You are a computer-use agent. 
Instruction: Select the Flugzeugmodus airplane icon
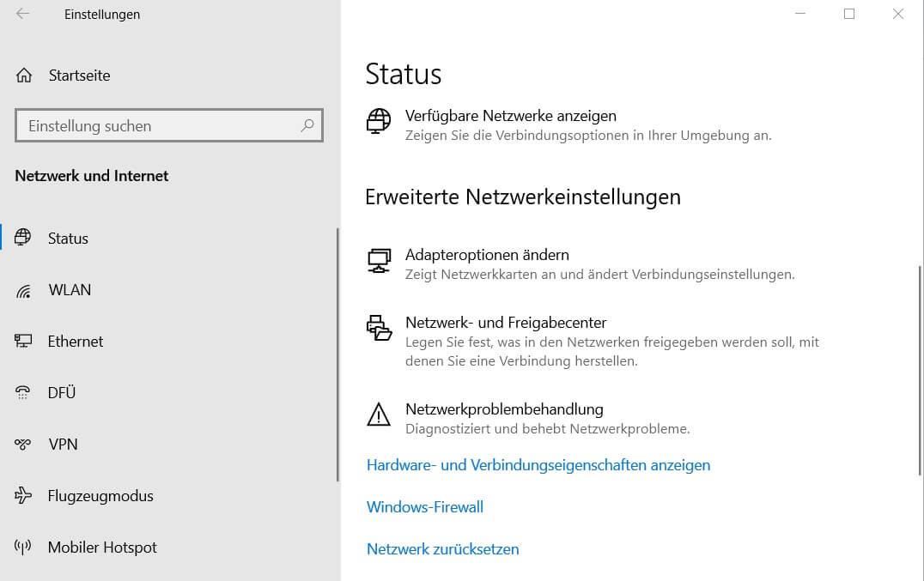pyautogui.click(x=24, y=495)
